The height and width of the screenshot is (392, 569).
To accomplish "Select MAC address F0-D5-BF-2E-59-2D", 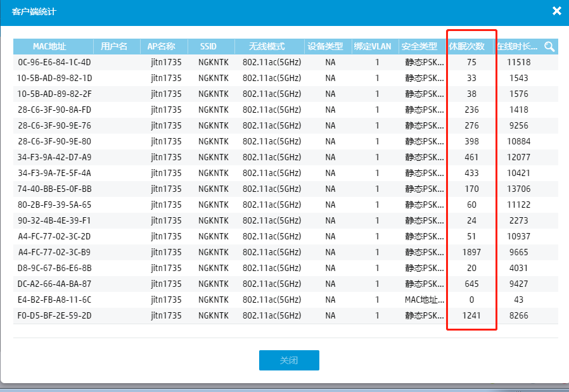I will click(x=54, y=316).
